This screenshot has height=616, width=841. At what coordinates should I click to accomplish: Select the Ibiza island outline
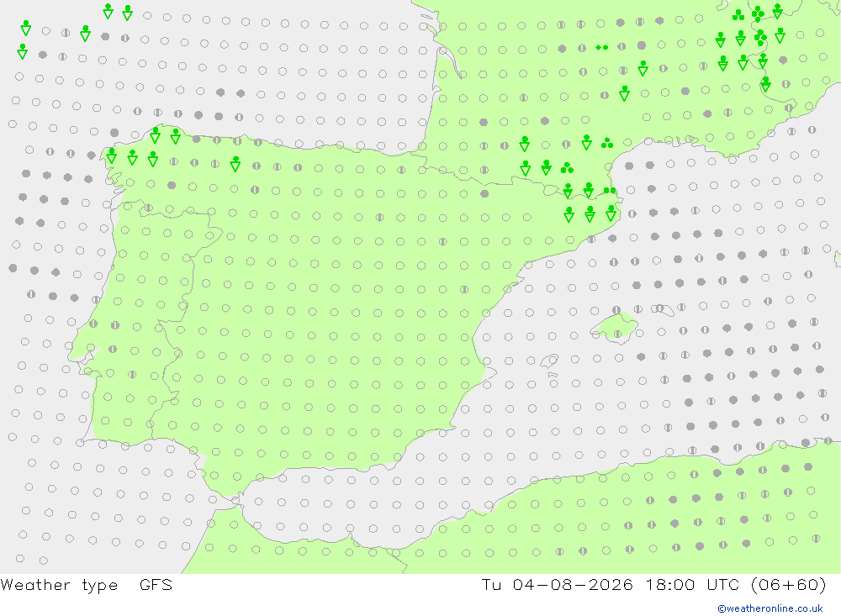549,361
